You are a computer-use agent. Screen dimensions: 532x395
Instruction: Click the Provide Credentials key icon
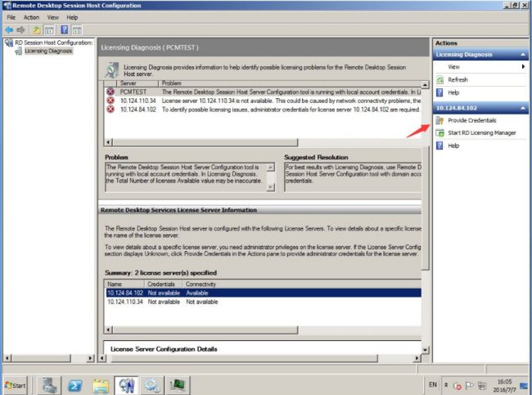[x=440, y=120]
